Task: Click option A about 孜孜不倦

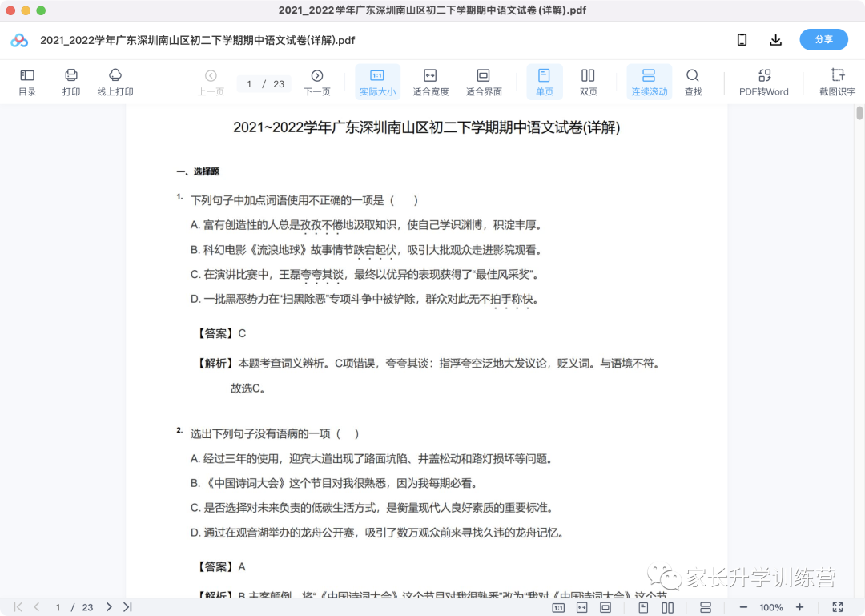Action: 366,225
